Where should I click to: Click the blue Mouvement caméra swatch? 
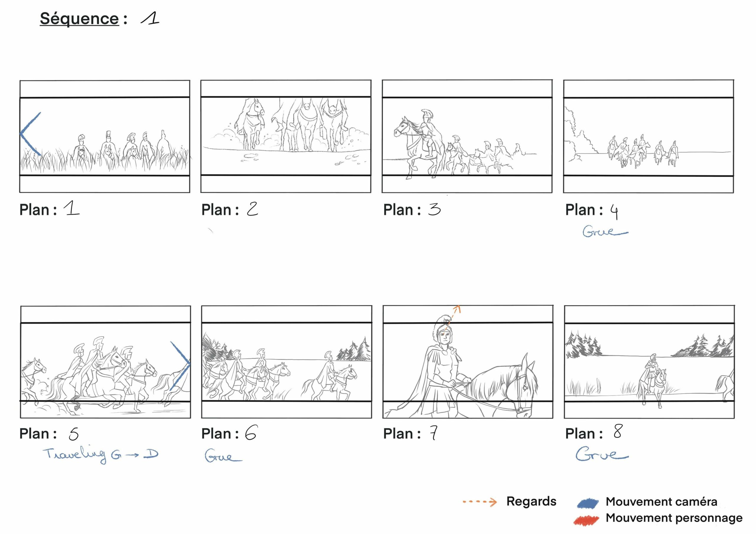tap(588, 503)
